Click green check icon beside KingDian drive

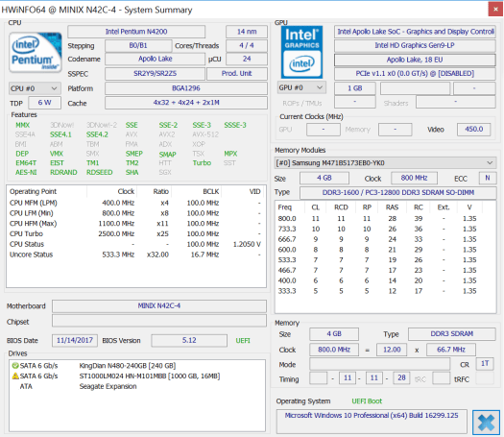pyautogui.click(x=15, y=366)
